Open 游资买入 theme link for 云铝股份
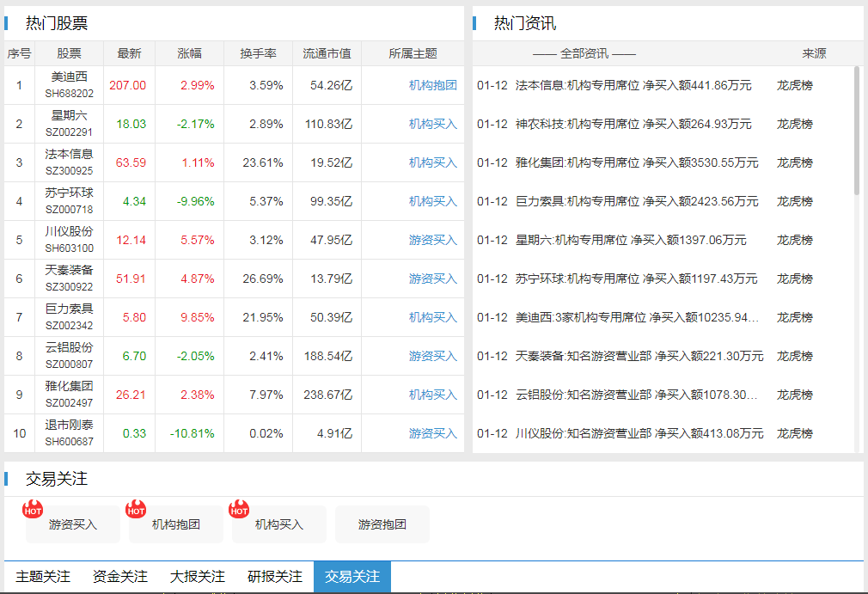Screen dimensions: 868x594 pos(433,356)
